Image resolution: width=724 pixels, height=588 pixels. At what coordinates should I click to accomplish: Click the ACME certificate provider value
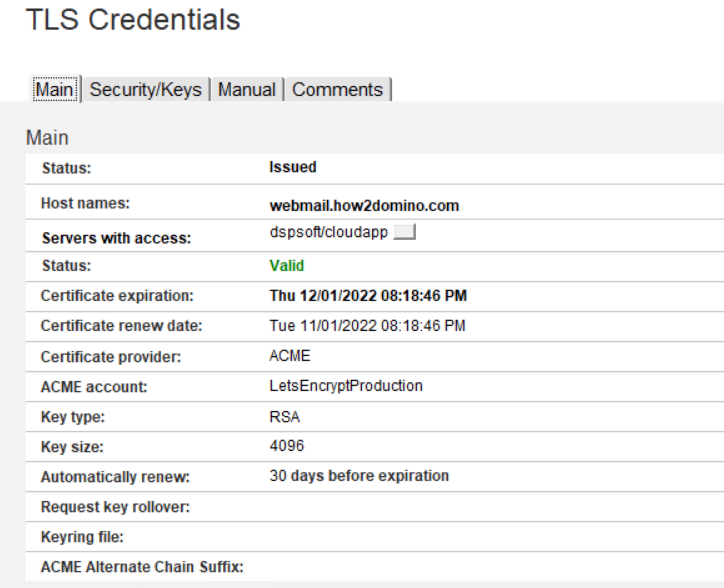[290, 356]
